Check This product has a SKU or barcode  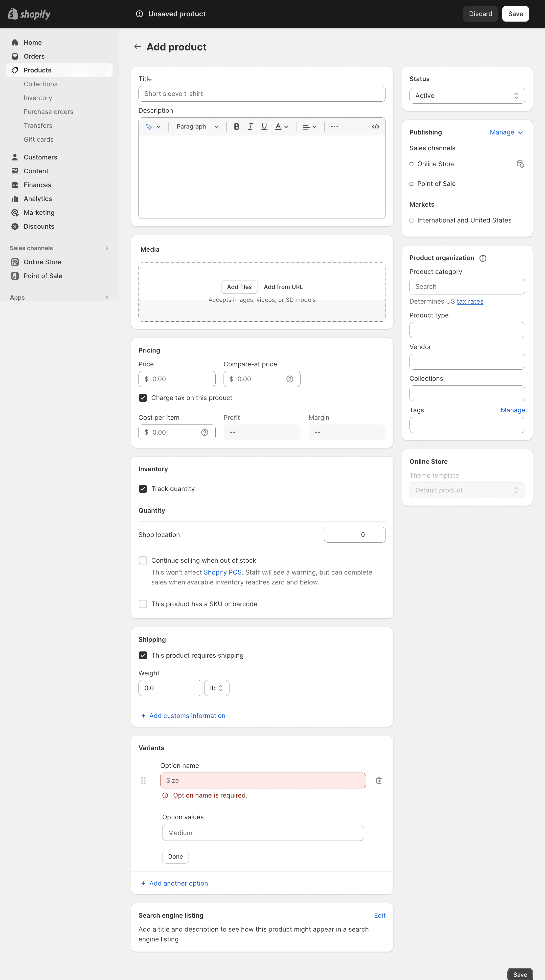[143, 604]
